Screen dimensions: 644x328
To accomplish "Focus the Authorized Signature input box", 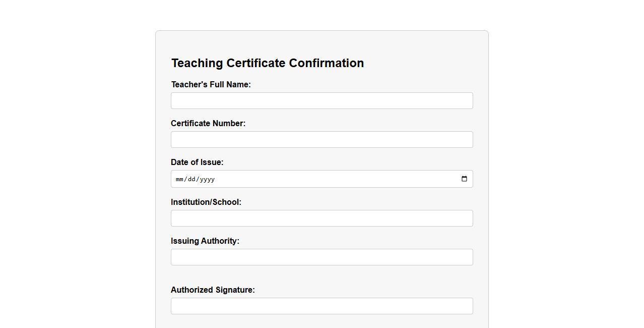I will 321,306.
